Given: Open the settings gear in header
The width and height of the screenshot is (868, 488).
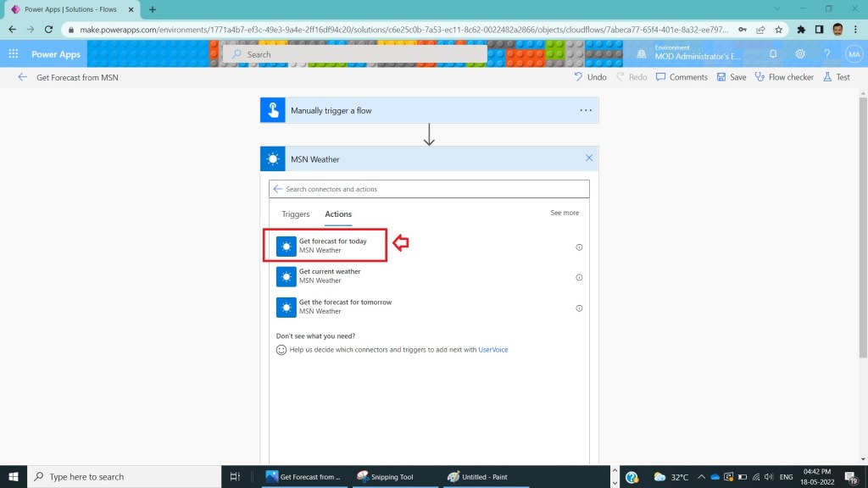Looking at the screenshot, I should [x=800, y=54].
